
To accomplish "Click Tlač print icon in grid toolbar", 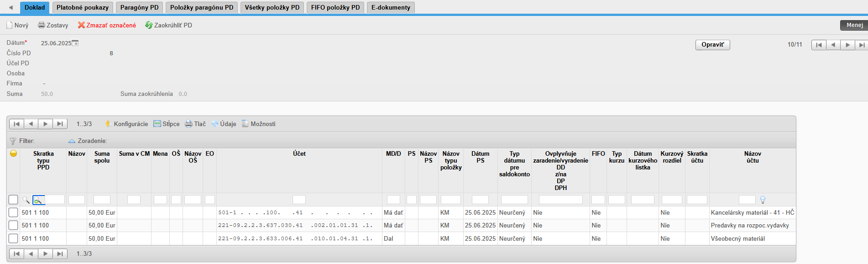I will click(188, 124).
